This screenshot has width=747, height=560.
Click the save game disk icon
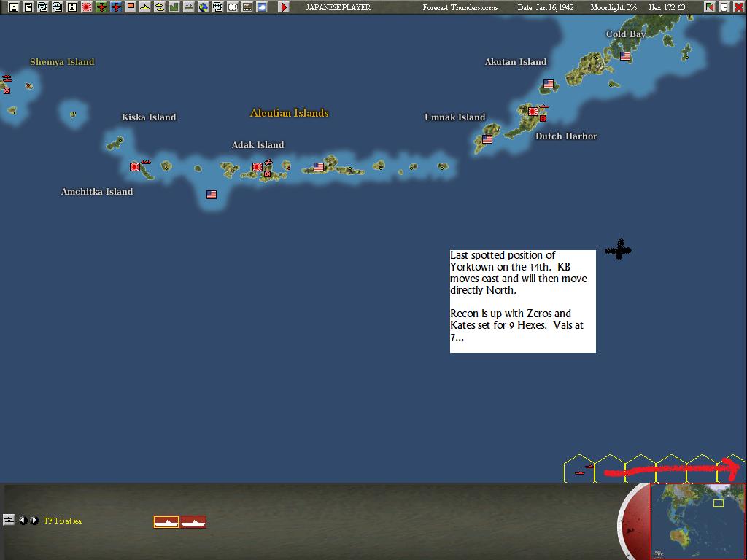point(14,7)
